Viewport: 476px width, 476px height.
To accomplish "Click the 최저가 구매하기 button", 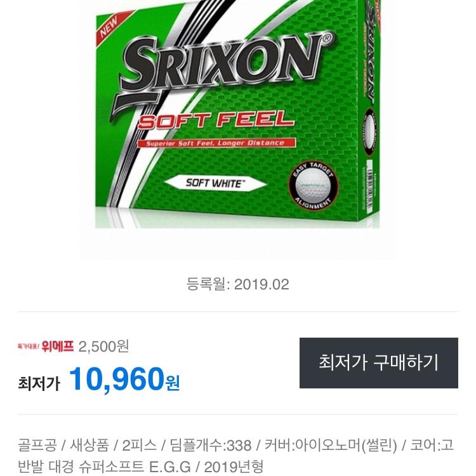I will point(378,363).
